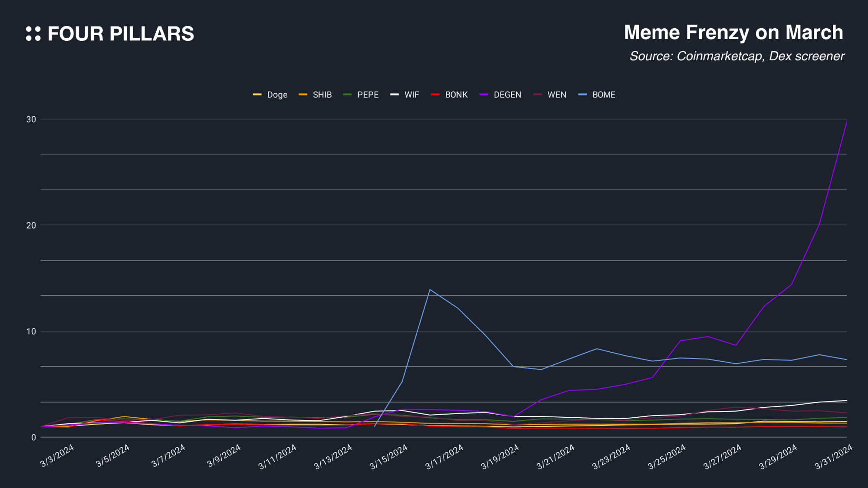Viewport: 868px width, 488px height.
Task: Click the 3/23/2024 x-axis date label
Action: click(x=611, y=457)
